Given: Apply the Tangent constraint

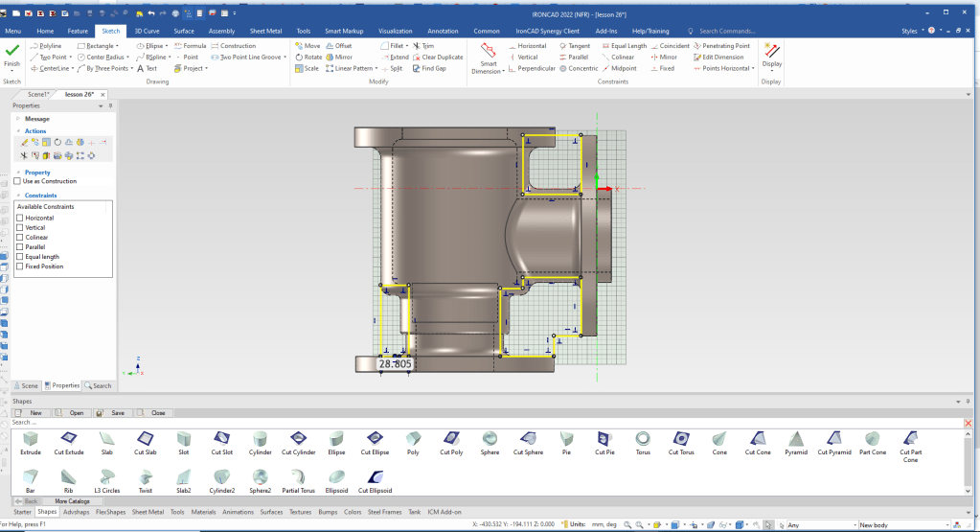Looking at the screenshot, I should (575, 45).
